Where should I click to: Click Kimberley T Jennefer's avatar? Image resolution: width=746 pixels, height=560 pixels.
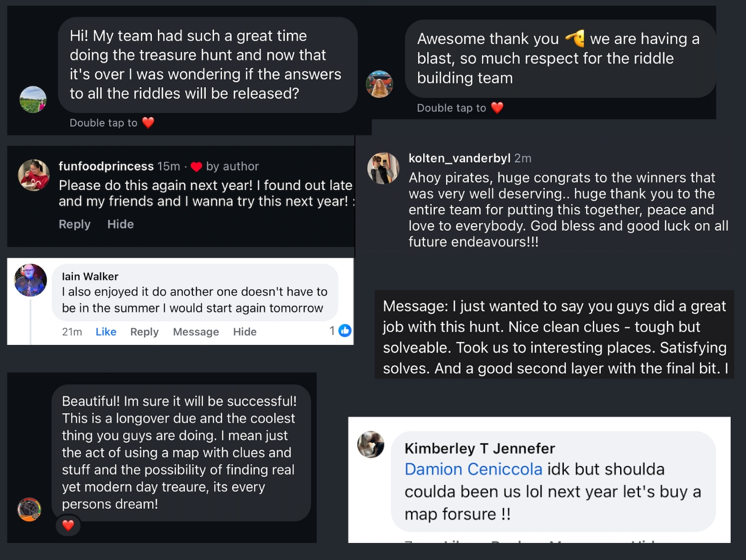coord(371,444)
